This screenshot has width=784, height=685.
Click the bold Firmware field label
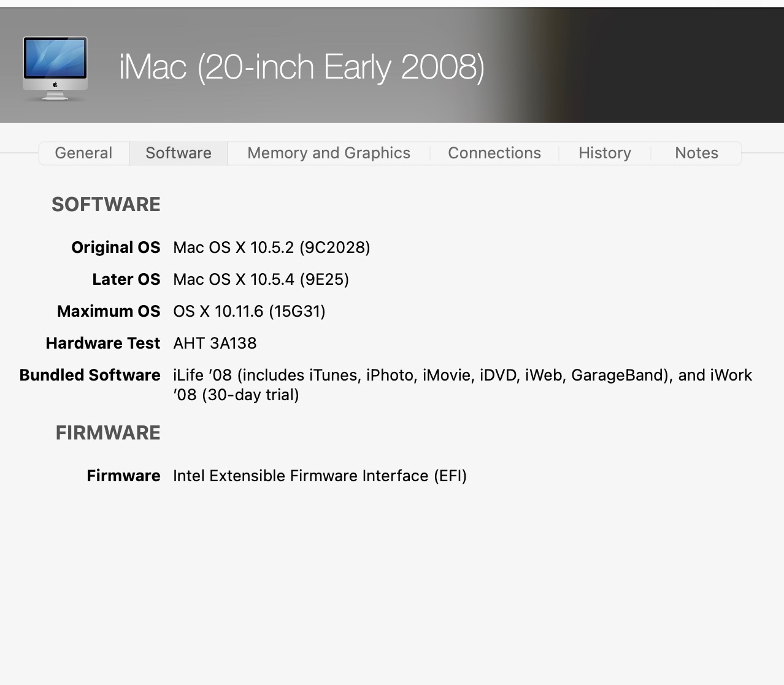(x=123, y=476)
